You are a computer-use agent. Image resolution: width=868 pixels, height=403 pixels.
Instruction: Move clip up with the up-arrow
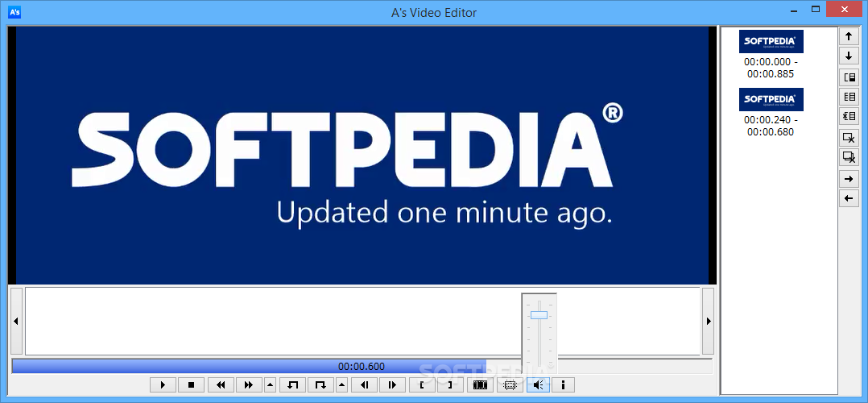[849, 36]
